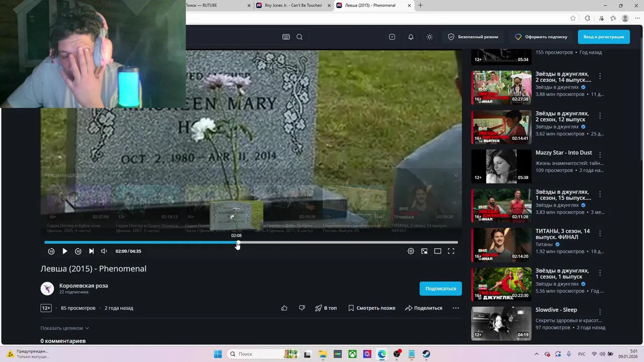Dislike the video with thumbs down
This screenshot has height=362, width=644.
pyautogui.click(x=302, y=308)
